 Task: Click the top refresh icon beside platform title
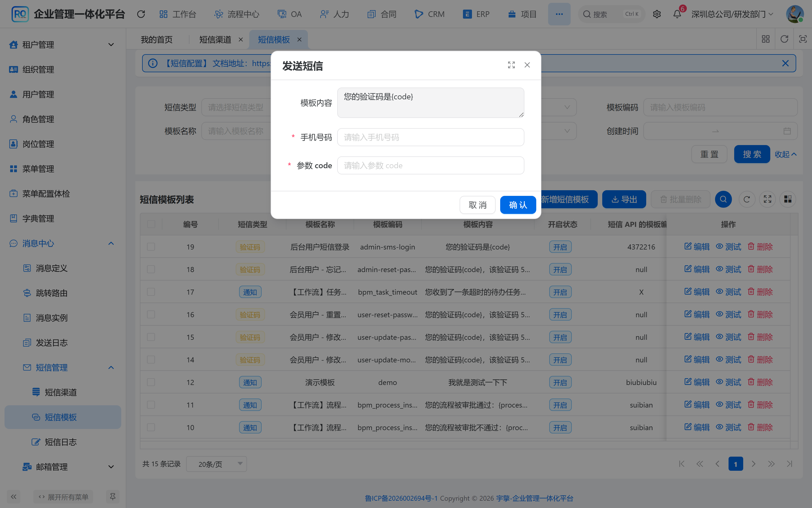pos(141,14)
